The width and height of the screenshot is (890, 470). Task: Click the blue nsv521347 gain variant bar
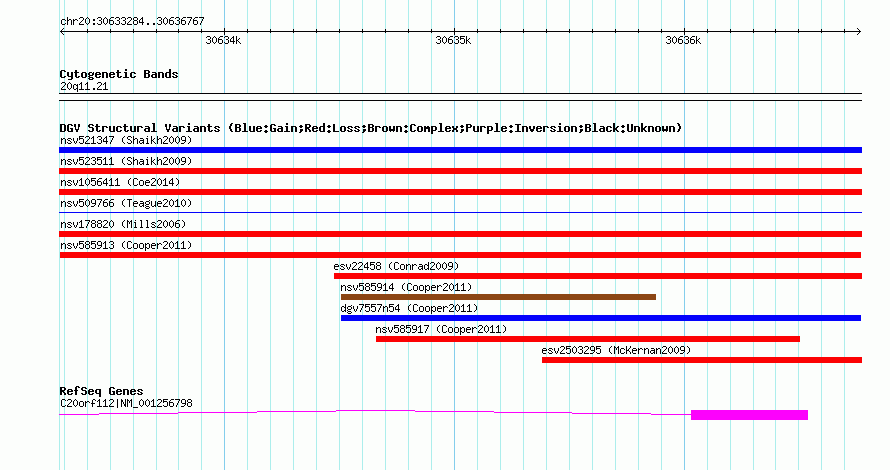[x=460, y=150]
